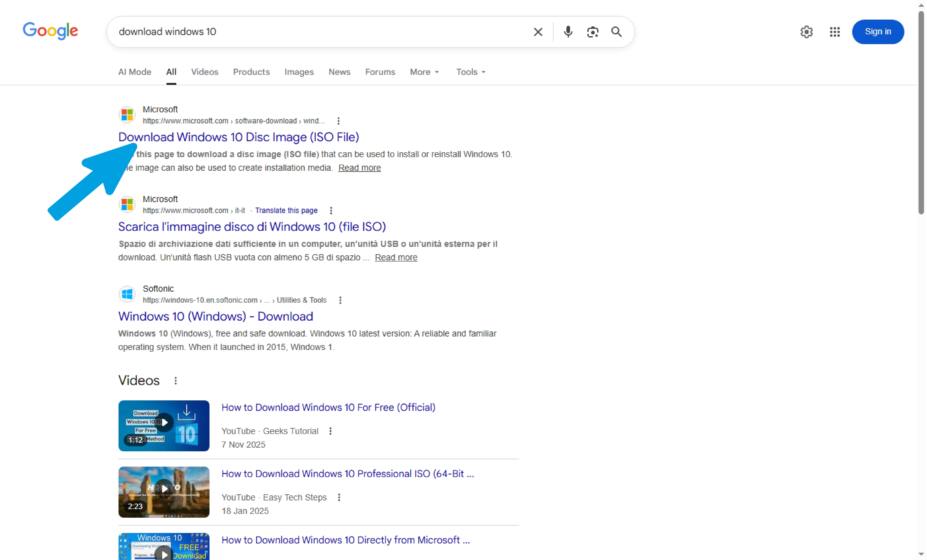Screen dimensions: 927x560
Task: Open options for first Microsoft result
Action: 338,121
